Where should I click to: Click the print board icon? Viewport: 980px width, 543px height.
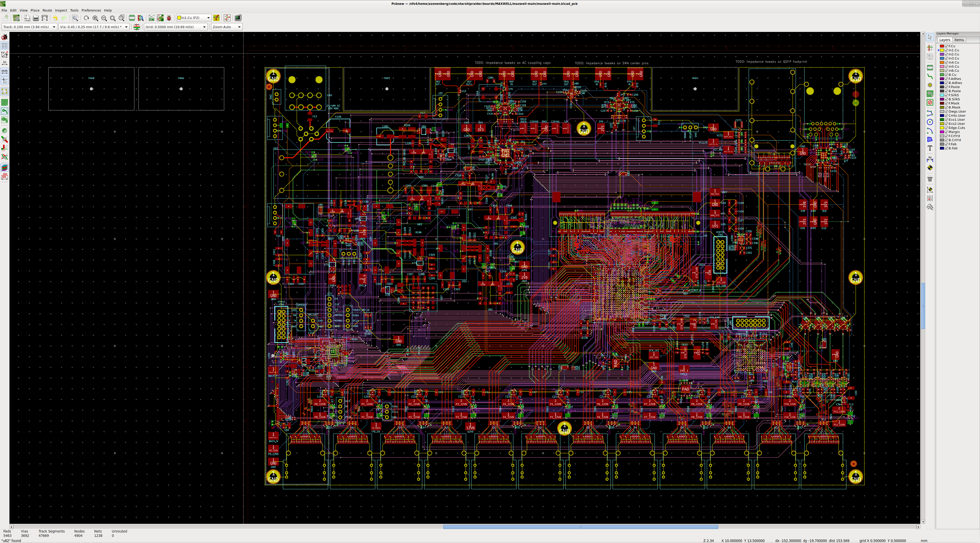tap(36, 18)
